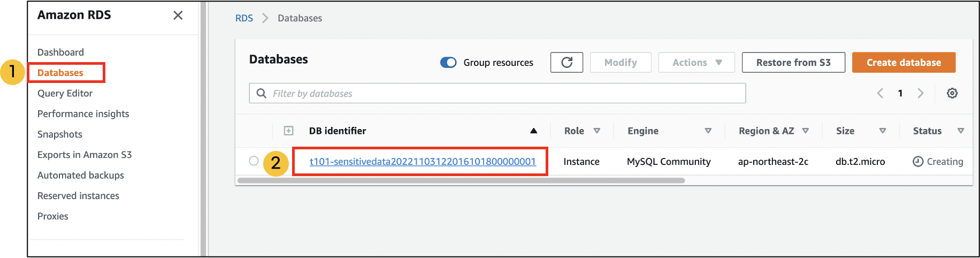980x258 pixels.
Task: Sort by DB identifier ascending arrow
Action: point(533,131)
